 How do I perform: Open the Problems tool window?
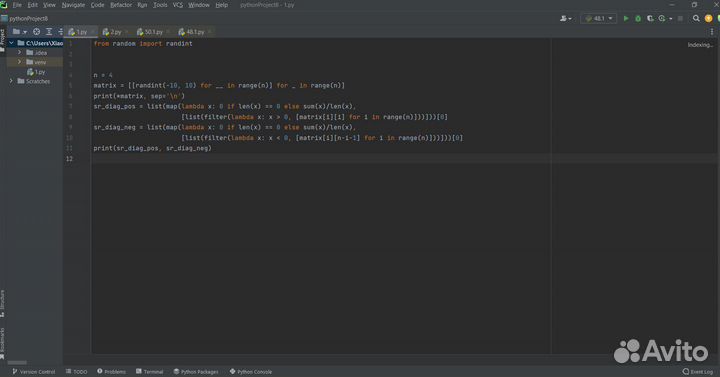[x=111, y=371]
